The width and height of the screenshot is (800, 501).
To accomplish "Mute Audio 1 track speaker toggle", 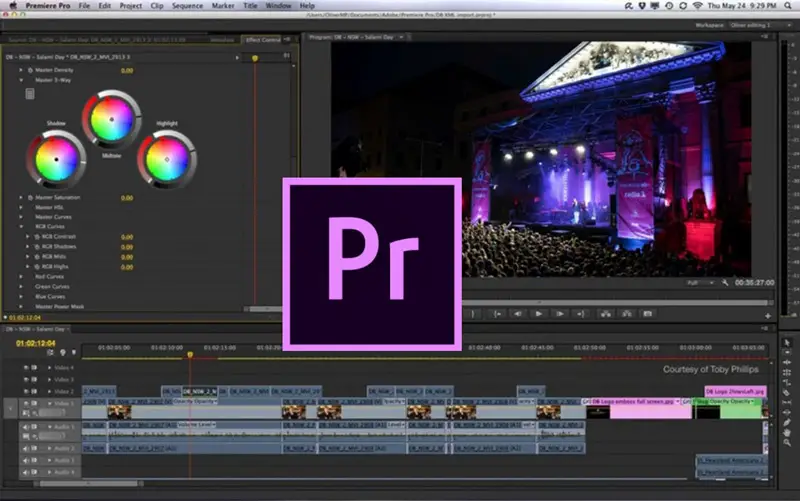I will 27,427.
